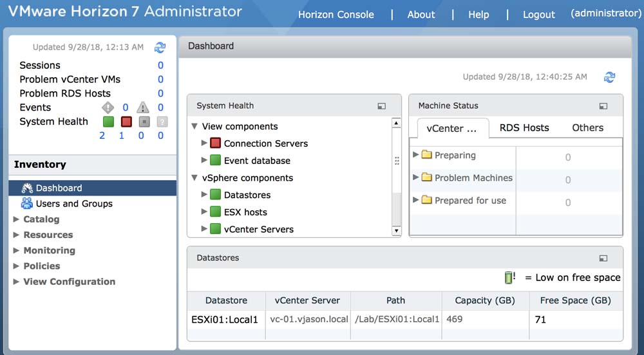Expand the Problem Machines folder

[x=416, y=177]
